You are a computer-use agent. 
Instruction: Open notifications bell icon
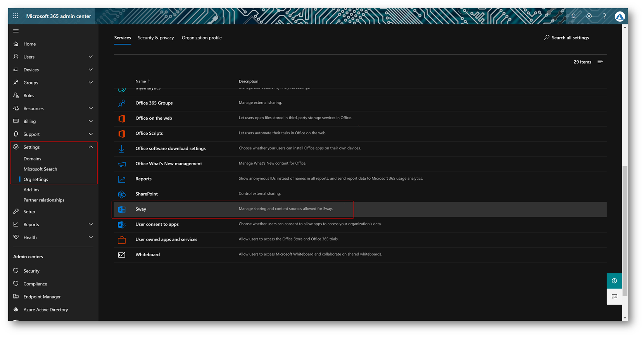(573, 16)
